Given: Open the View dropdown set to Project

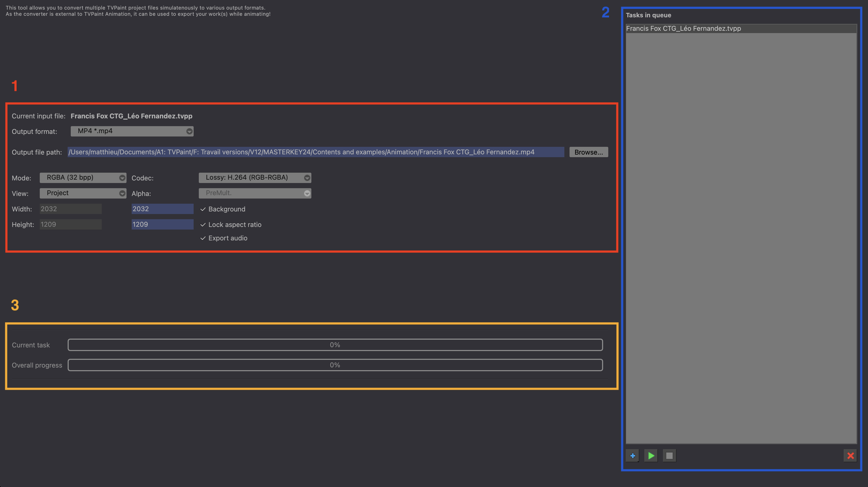Looking at the screenshot, I should point(83,193).
